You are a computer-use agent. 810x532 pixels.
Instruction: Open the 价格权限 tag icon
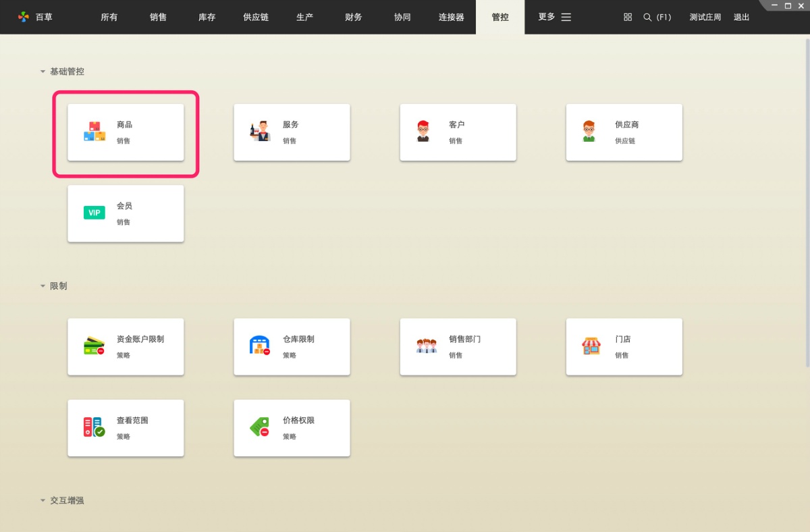tap(260, 427)
